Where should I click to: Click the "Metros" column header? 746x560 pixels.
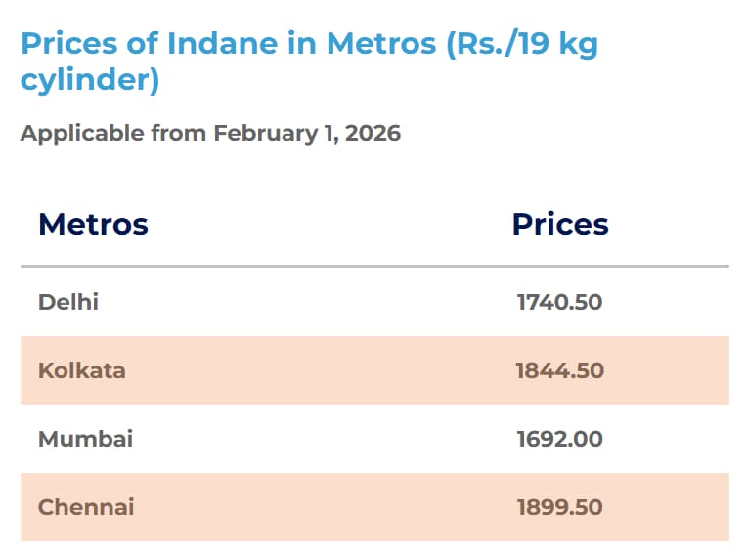(x=93, y=224)
